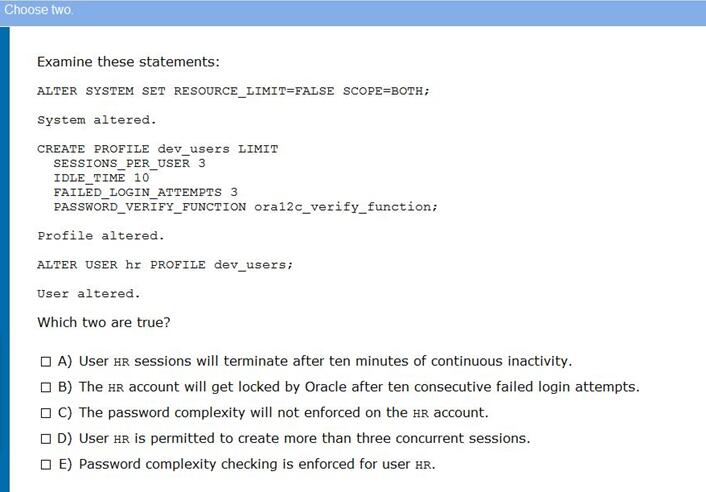Click the CREATE PROFILE dev_users line
The width and height of the screenshot is (706, 492).
158,149
